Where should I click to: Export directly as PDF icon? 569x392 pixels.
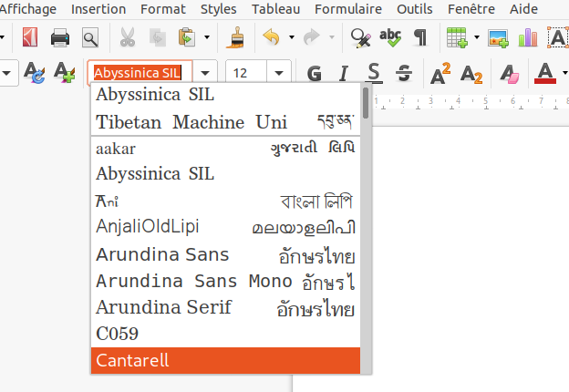pos(30,37)
